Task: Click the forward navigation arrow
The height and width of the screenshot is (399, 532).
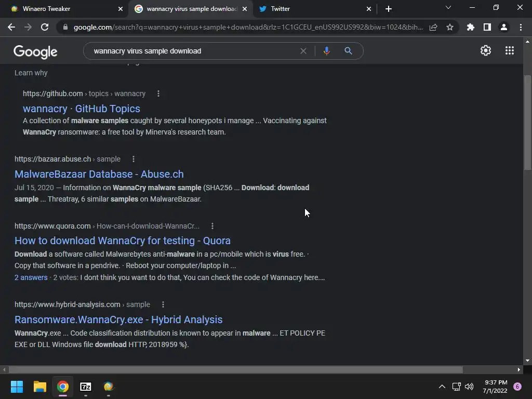Action: (x=28, y=27)
